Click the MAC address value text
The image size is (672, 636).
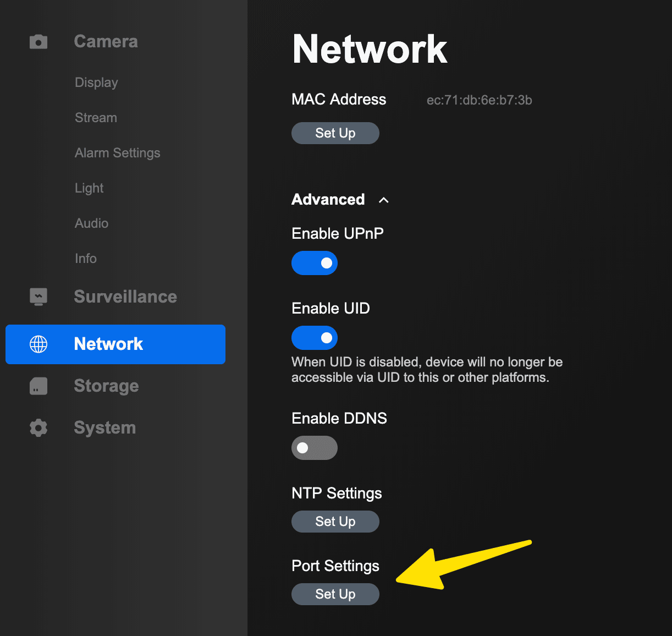(479, 100)
